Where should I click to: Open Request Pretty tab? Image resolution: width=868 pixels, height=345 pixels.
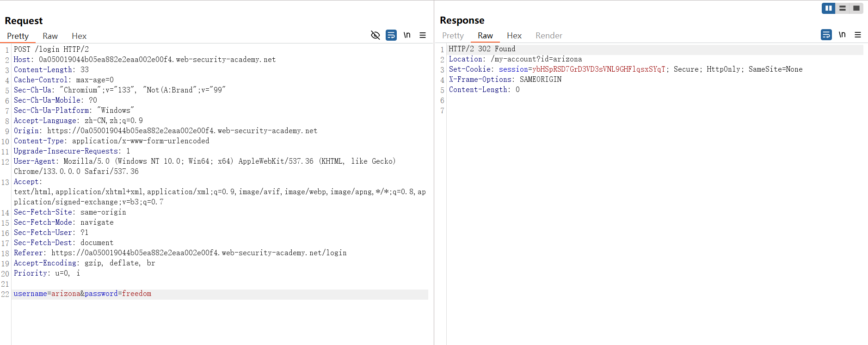click(x=18, y=36)
